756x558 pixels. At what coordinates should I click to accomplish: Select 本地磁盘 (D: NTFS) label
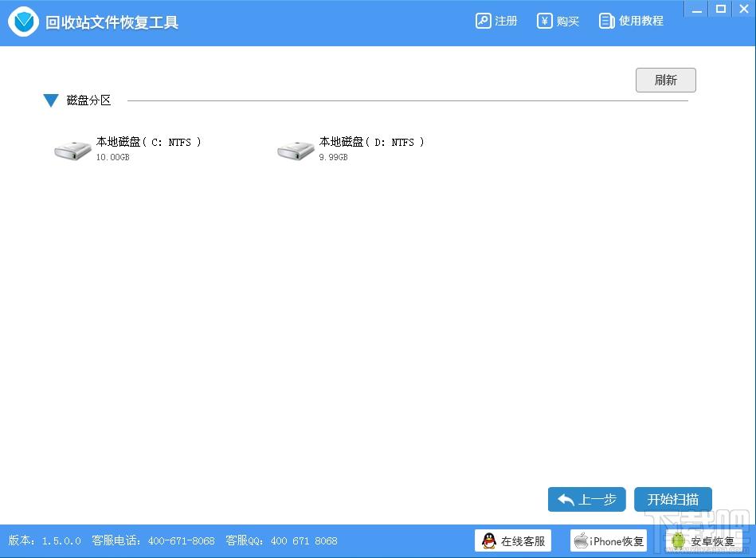click(x=372, y=142)
